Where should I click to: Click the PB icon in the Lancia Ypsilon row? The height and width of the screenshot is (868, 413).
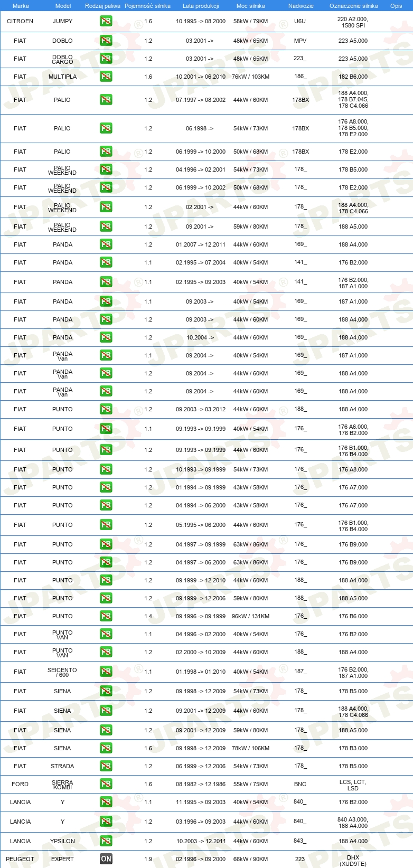[106, 841]
